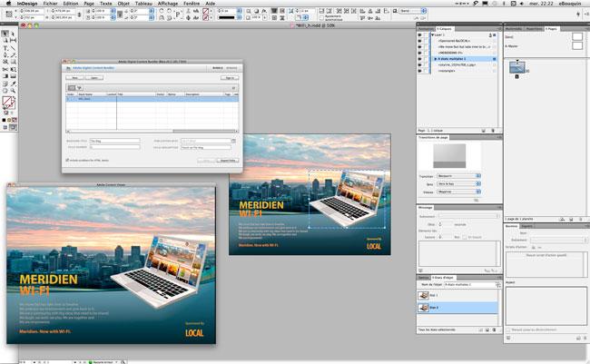Create new layer in Calques panel
Screen dimensions: 590x364
[484, 131]
